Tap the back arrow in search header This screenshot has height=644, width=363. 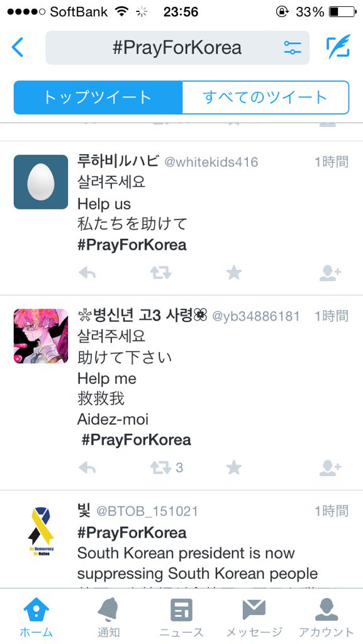coord(18,47)
